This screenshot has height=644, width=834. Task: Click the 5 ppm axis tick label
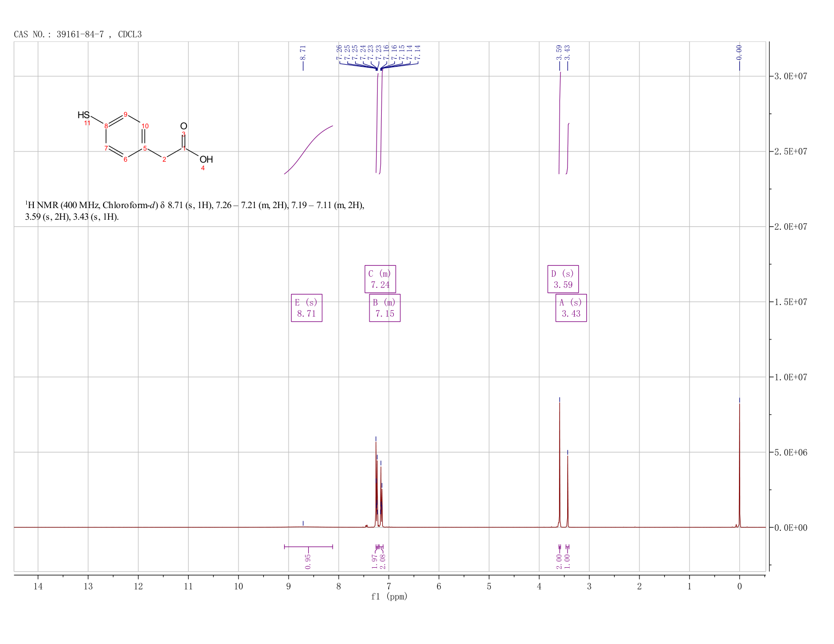[x=489, y=586]
